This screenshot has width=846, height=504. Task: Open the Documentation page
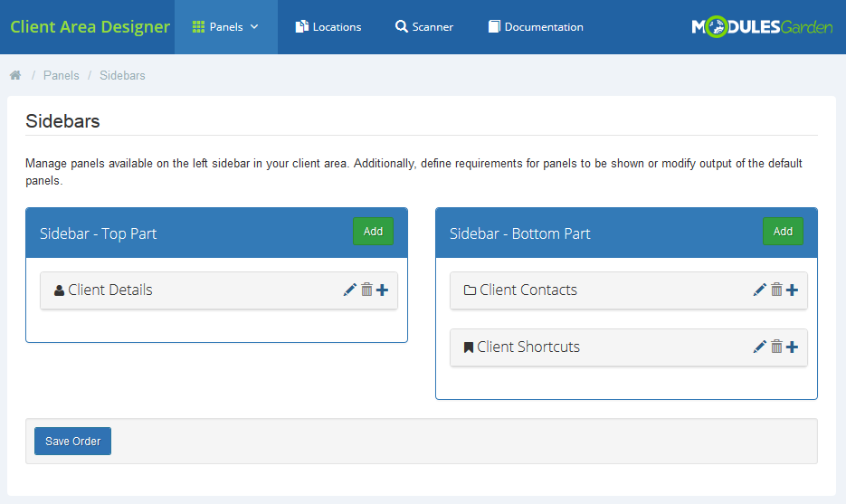coord(536,27)
